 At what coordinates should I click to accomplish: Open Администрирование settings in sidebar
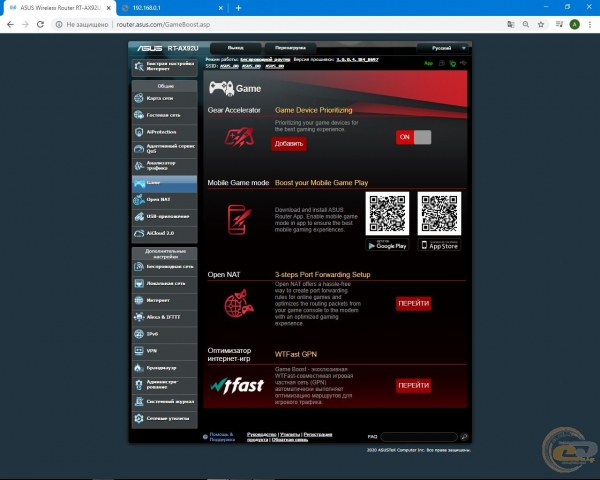(x=165, y=385)
